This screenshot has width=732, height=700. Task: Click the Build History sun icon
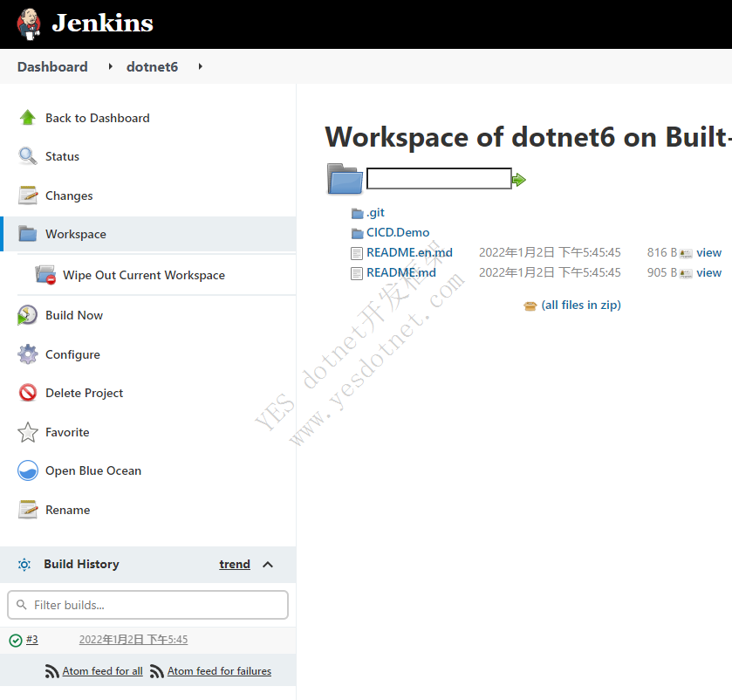(x=24, y=565)
